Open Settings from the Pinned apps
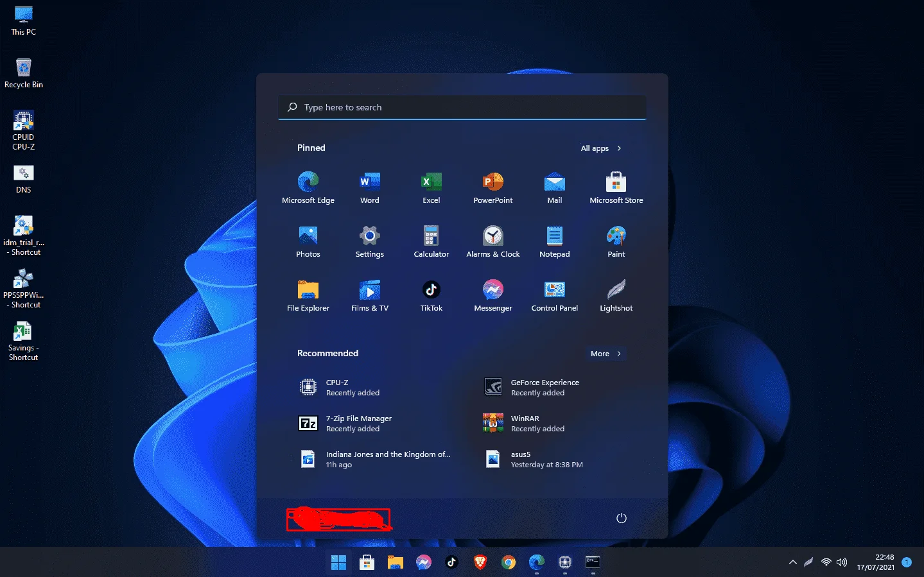 click(370, 241)
